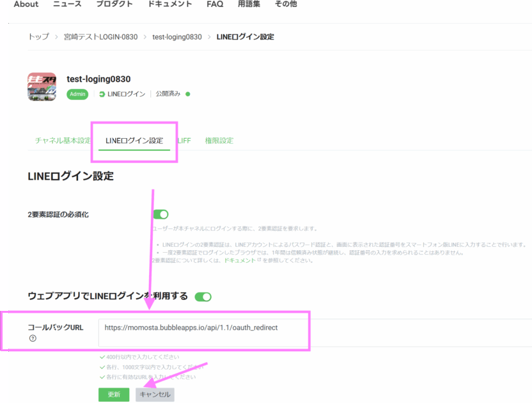
Task: Open test-loging0830 breadcrumb link
Action: pos(176,36)
